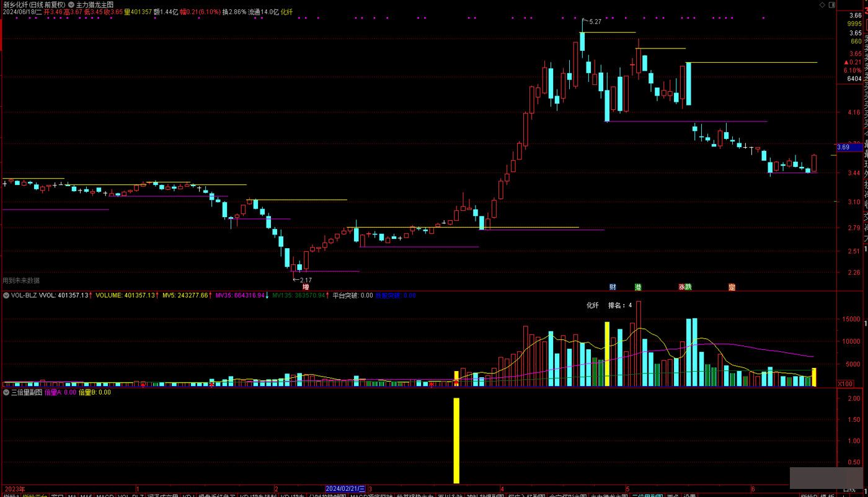The image size is (868, 497).
Task: Click the diamond icon at top right
Action: click(823, 4)
